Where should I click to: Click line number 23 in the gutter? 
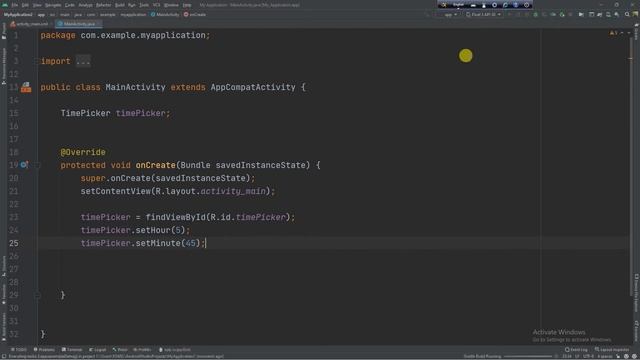coord(13,217)
